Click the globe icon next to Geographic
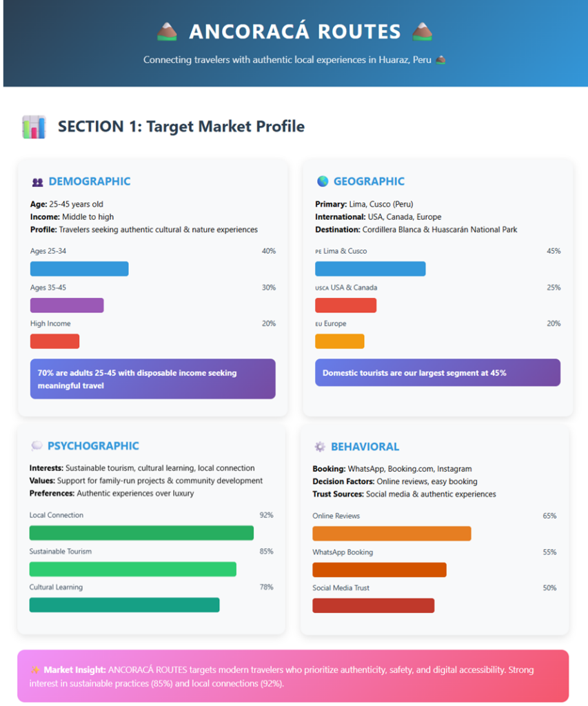 (323, 181)
